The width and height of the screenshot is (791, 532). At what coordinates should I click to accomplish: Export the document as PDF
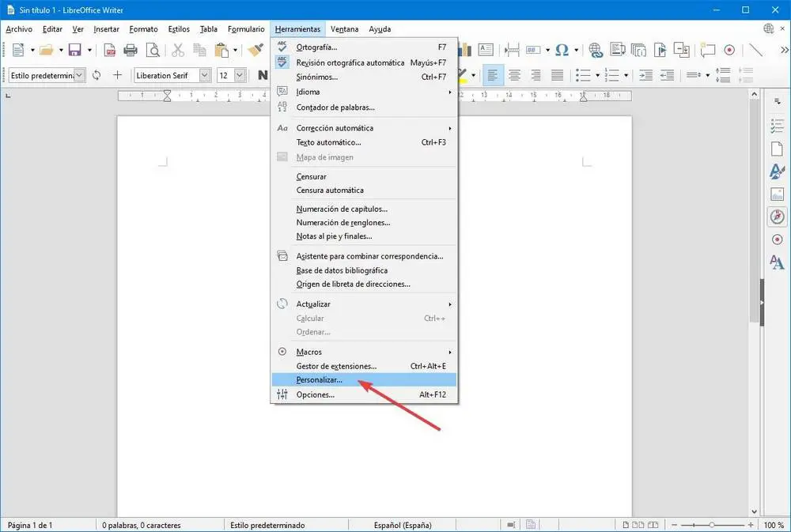click(x=109, y=50)
